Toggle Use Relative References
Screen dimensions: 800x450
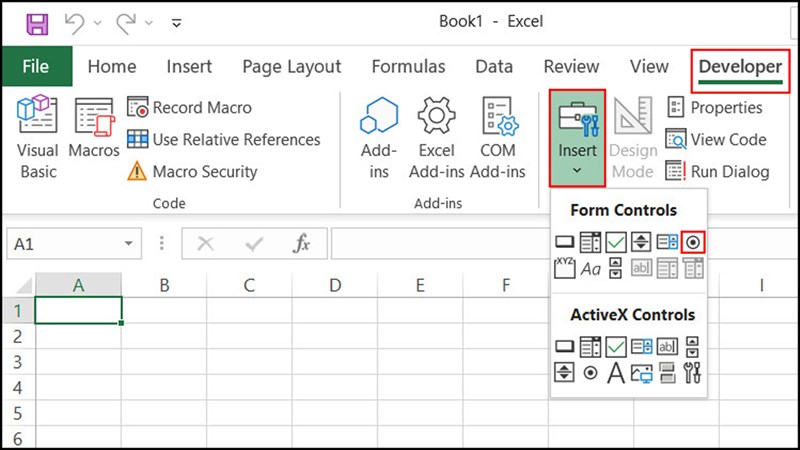tap(223, 139)
